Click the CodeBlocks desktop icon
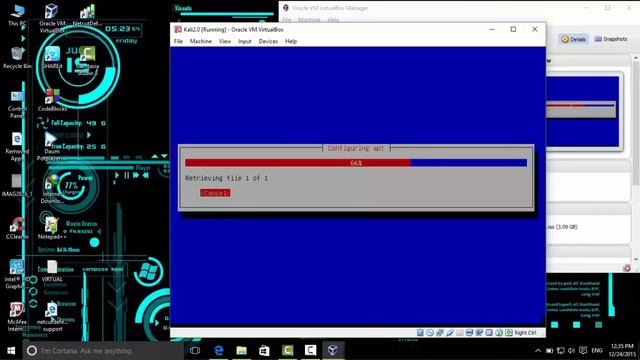 pyautogui.click(x=52, y=100)
